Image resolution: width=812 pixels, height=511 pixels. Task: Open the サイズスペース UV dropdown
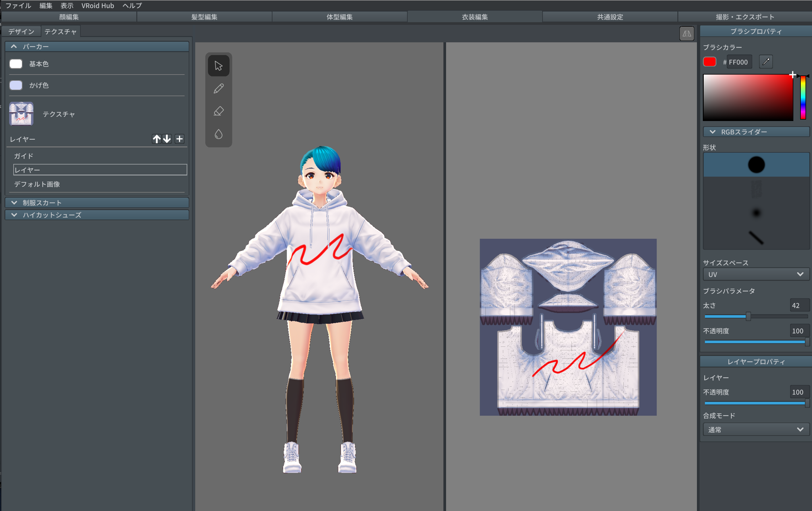coord(756,275)
